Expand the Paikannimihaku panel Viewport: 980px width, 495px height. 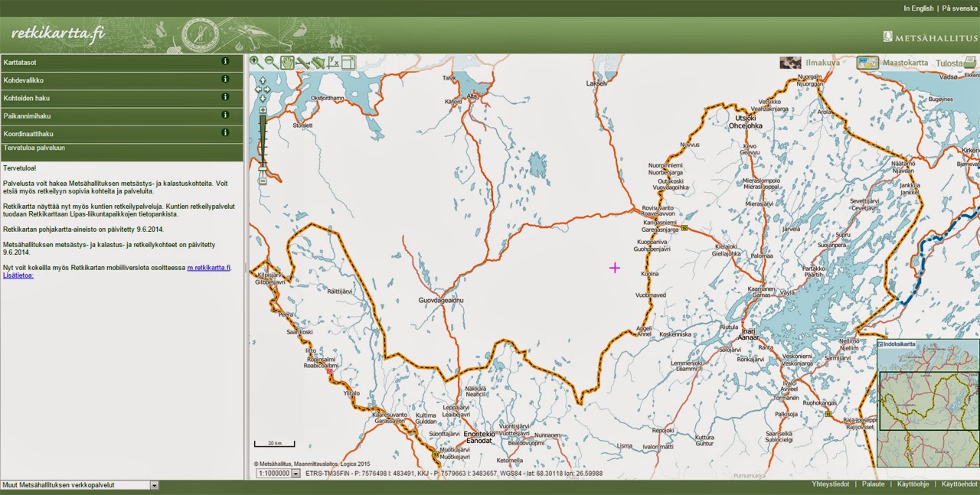coord(122,116)
